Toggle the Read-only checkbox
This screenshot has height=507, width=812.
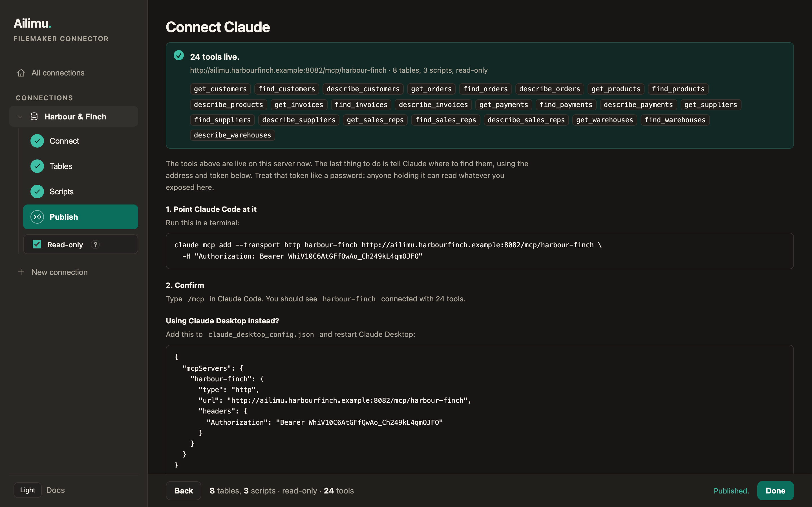[x=37, y=244]
